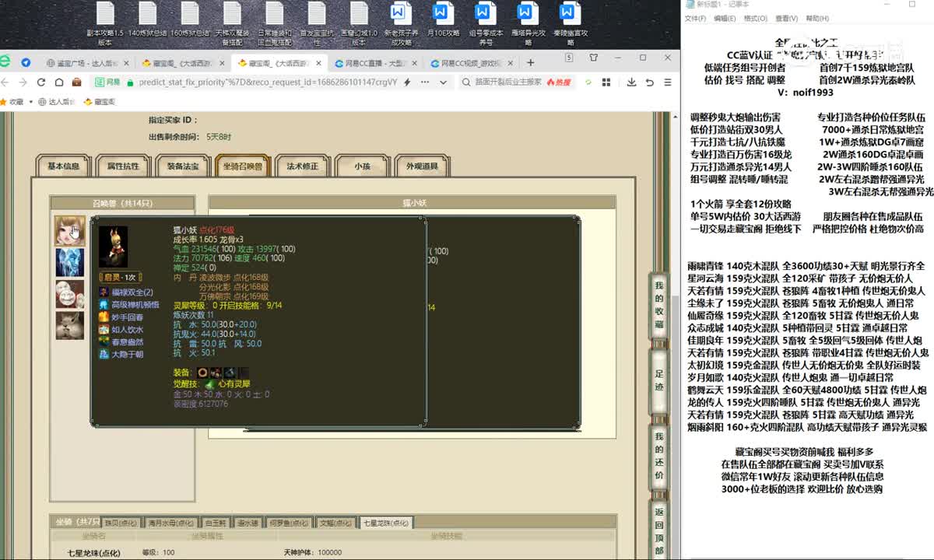Switch to the 基本信息 tab

click(64, 166)
